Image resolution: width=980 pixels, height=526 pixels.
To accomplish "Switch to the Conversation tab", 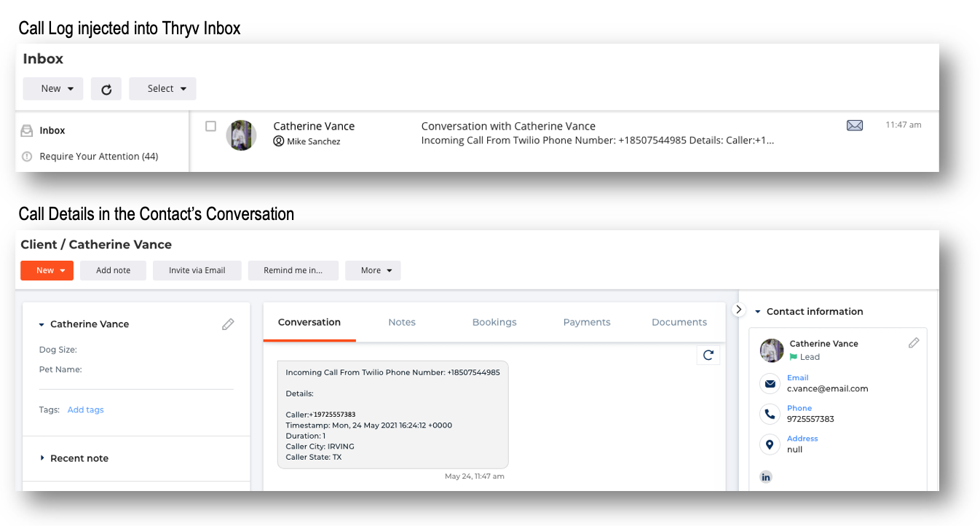I will coord(309,322).
